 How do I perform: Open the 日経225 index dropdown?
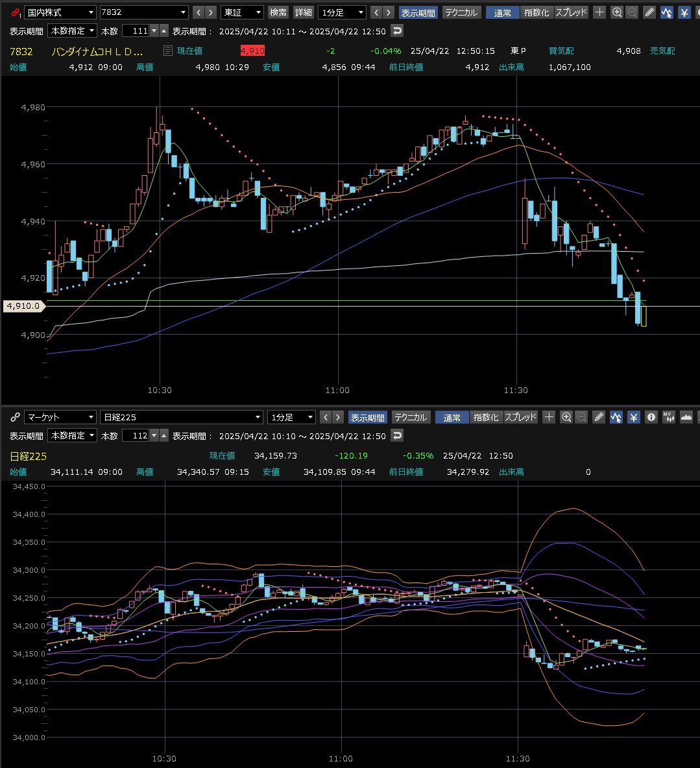click(182, 417)
